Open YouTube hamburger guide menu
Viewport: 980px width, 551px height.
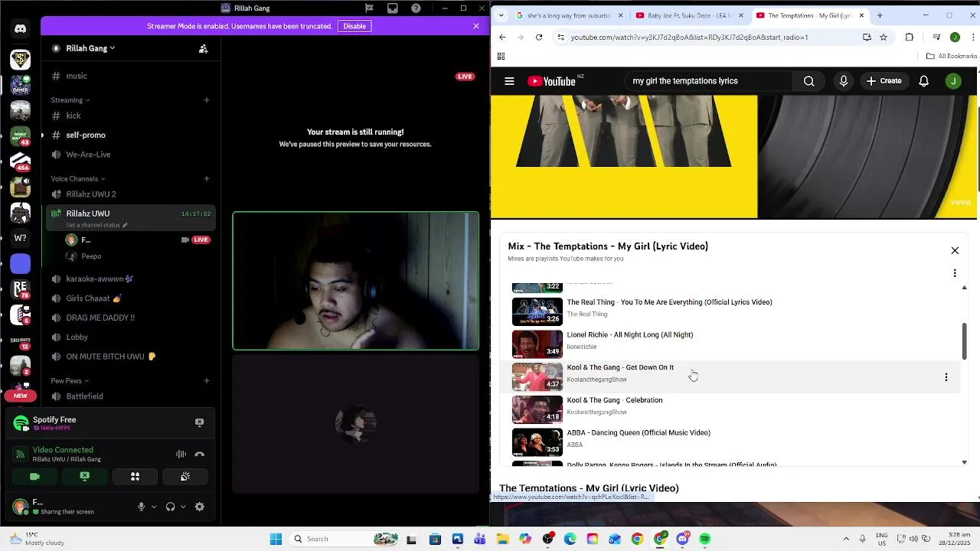[x=509, y=81]
